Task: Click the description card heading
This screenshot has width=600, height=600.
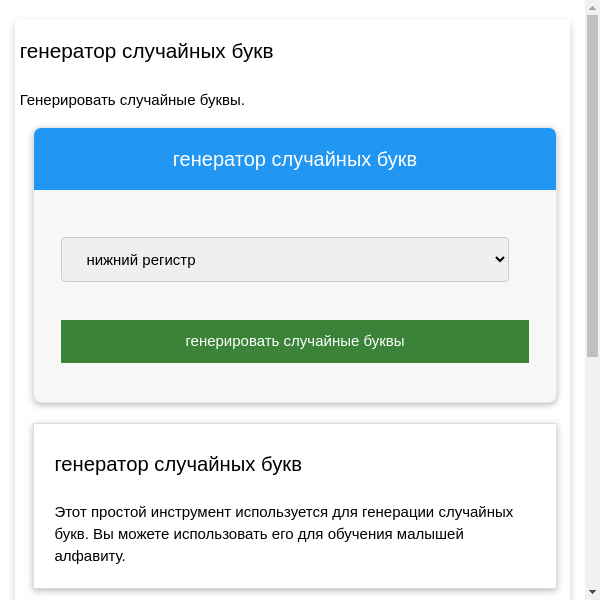Action: point(178,464)
